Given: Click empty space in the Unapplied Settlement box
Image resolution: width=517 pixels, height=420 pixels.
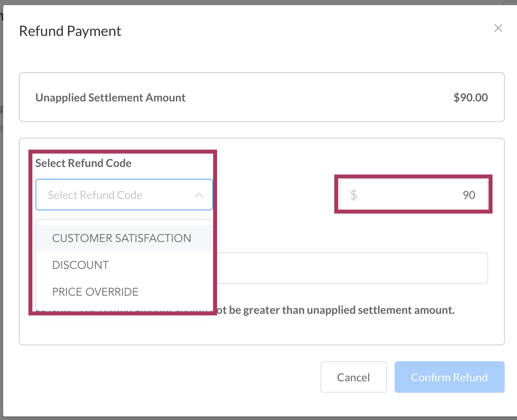Looking at the screenshot, I should click(x=316, y=97).
